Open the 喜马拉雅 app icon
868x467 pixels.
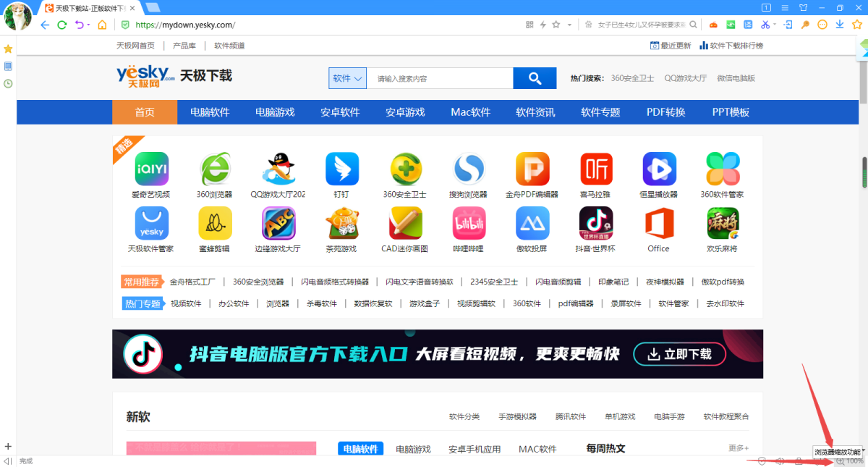tap(596, 169)
